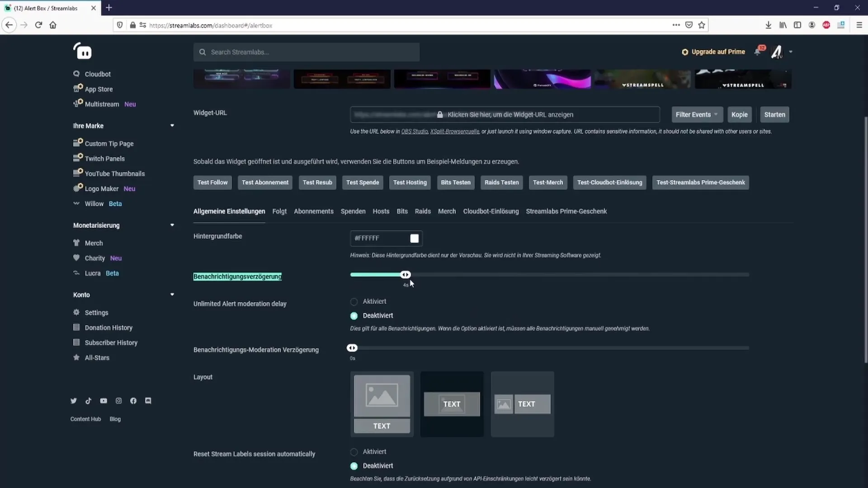Select Aktiviert for Reset Stream Labels session
The height and width of the screenshot is (488, 868).
[354, 452]
